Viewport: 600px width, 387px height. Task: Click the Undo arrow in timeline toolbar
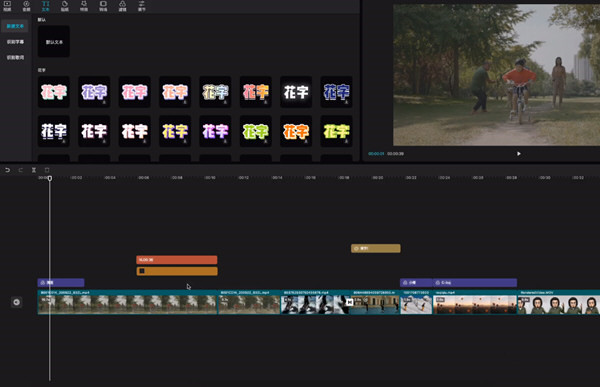pos(7,170)
